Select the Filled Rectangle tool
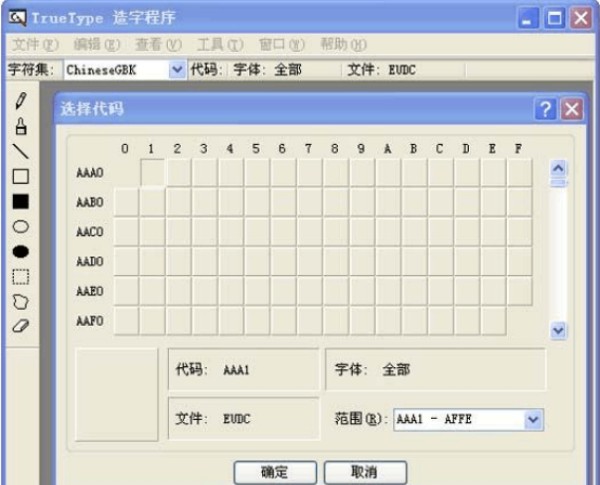This screenshot has height=485, width=600. [x=21, y=201]
